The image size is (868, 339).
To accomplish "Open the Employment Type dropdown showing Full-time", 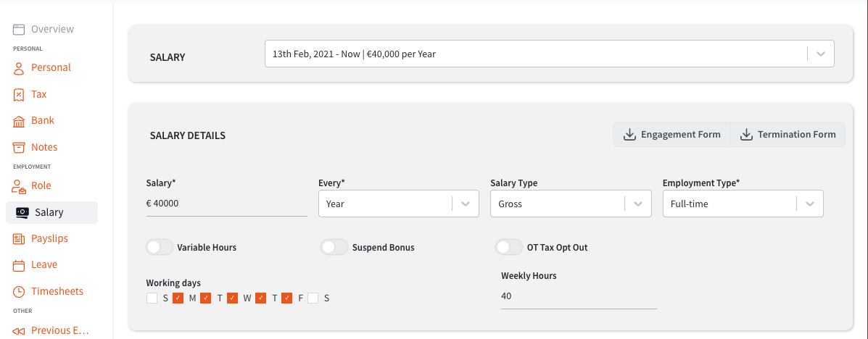I will click(743, 204).
